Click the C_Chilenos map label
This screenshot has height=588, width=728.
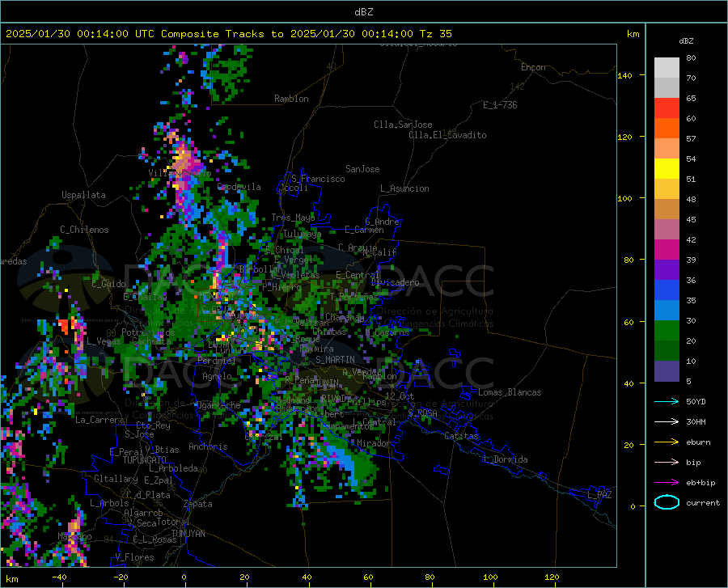tap(84, 230)
